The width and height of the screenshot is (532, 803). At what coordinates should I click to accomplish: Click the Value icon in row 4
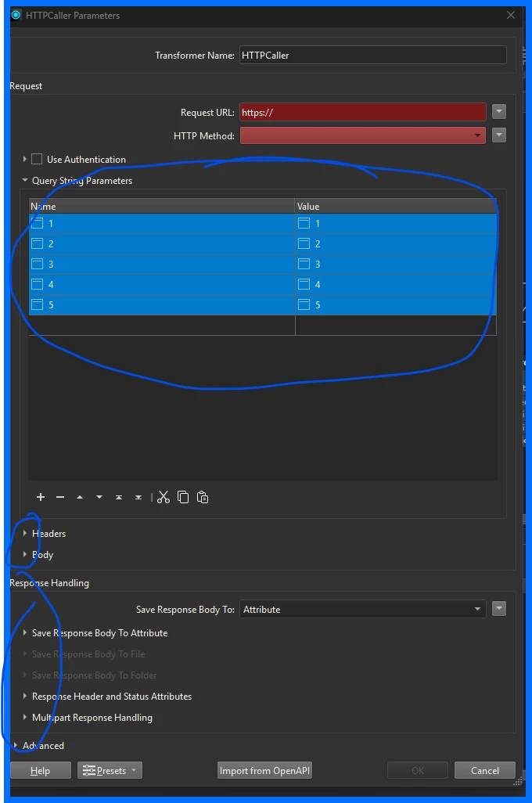click(x=304, y=284)
